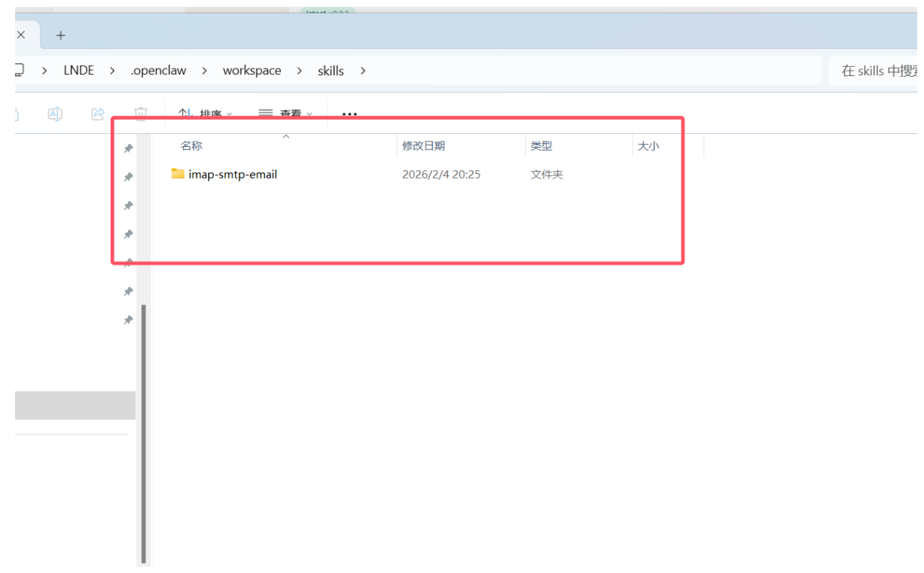Image resolution: width=924 pixels, height=573 pixels.
Task: Click the date 2026/2/4 20:25
Action: [441, 174]
